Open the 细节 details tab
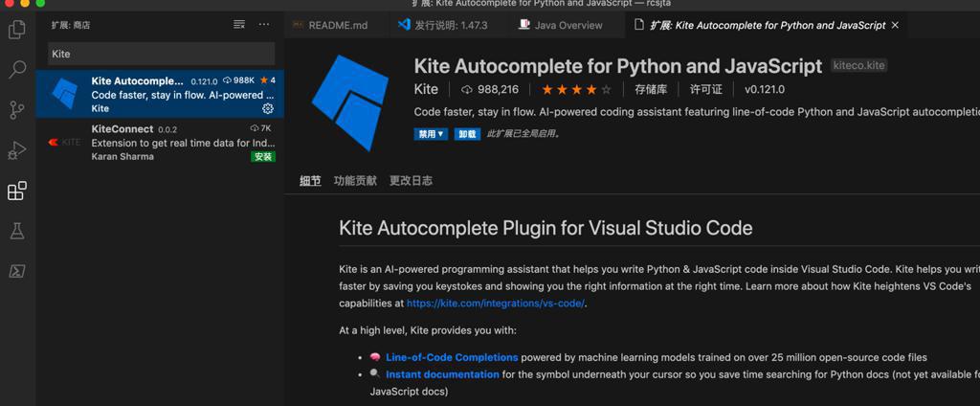 point(310,181)
